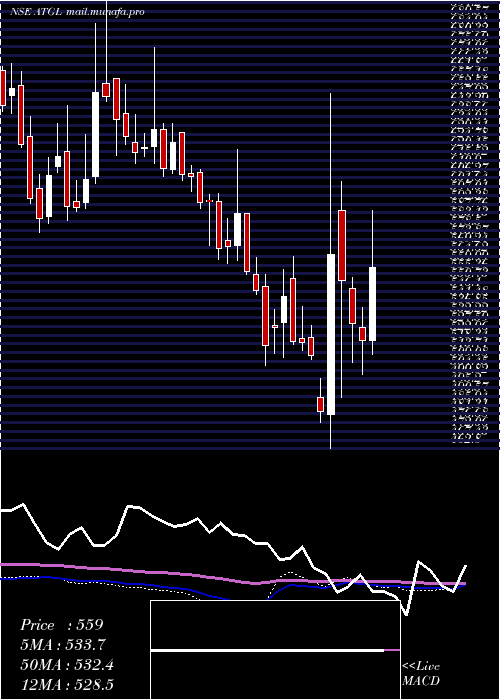Click the tallest white candlestick body
The image size is (500, 700).
(x=331, y=334)
